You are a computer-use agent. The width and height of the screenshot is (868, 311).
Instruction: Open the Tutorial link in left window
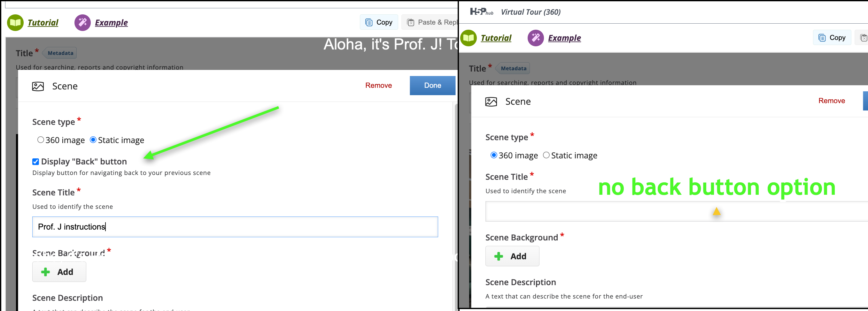click(x=43, y=23)
